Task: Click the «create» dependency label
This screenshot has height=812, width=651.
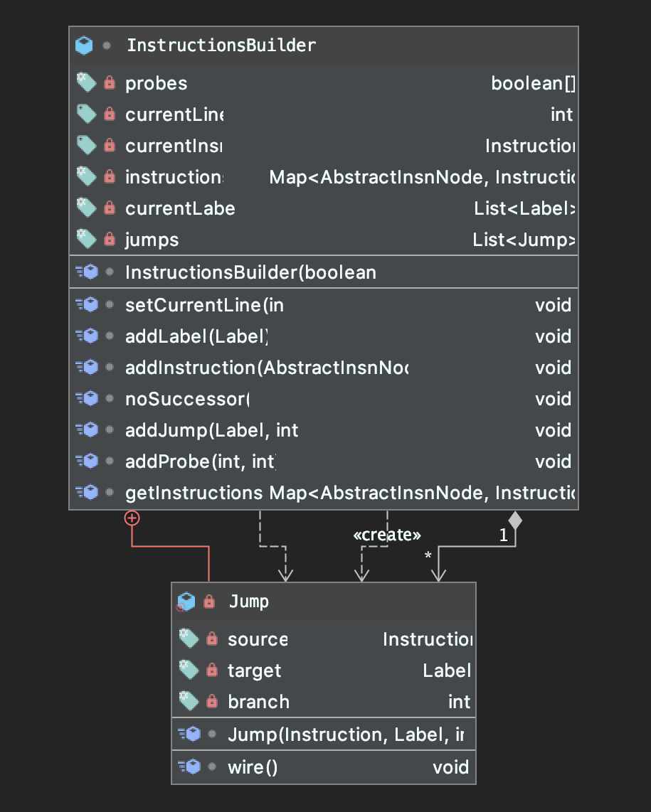Action: [387, 535]
